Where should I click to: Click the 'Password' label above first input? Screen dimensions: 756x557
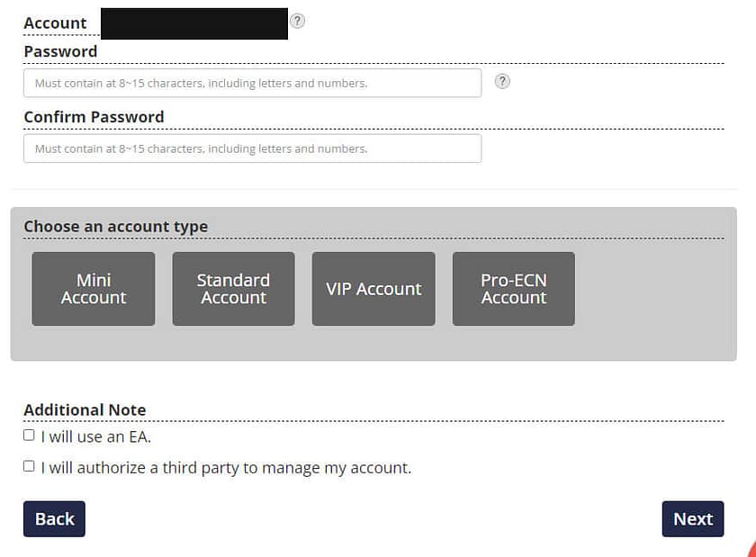click(60, 52)
